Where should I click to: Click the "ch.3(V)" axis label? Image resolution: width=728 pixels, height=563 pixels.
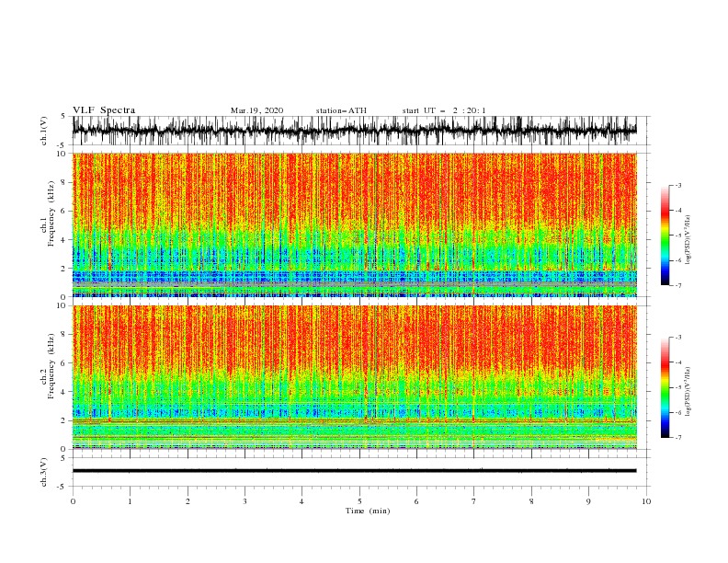click(x=44, y=472)
